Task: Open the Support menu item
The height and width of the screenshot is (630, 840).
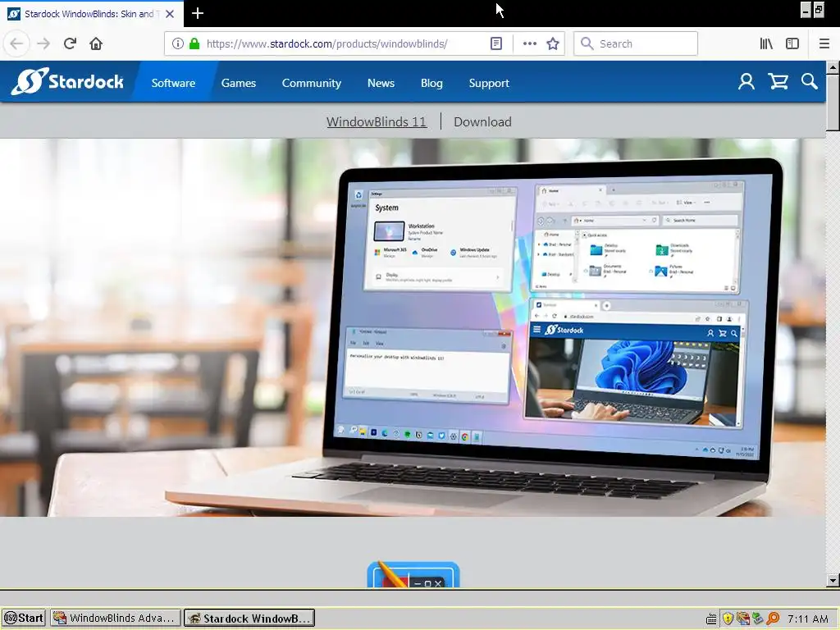Action: pos(489,83)
